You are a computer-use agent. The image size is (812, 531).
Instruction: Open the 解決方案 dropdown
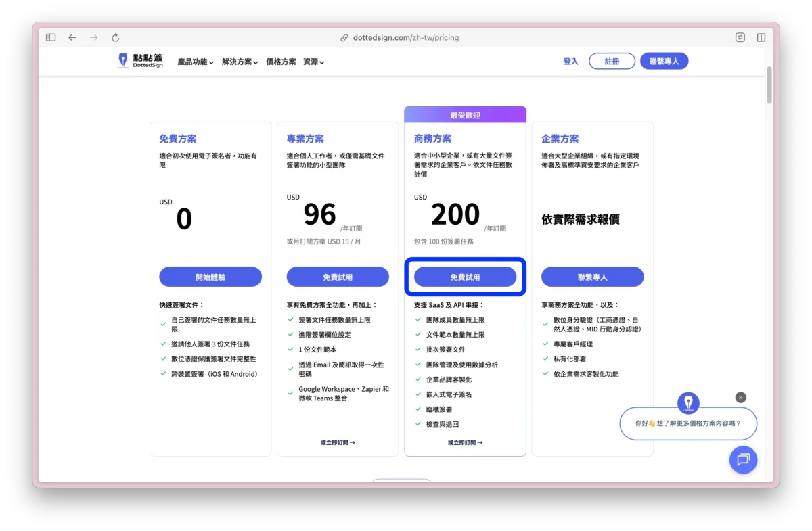coord(240,61)
